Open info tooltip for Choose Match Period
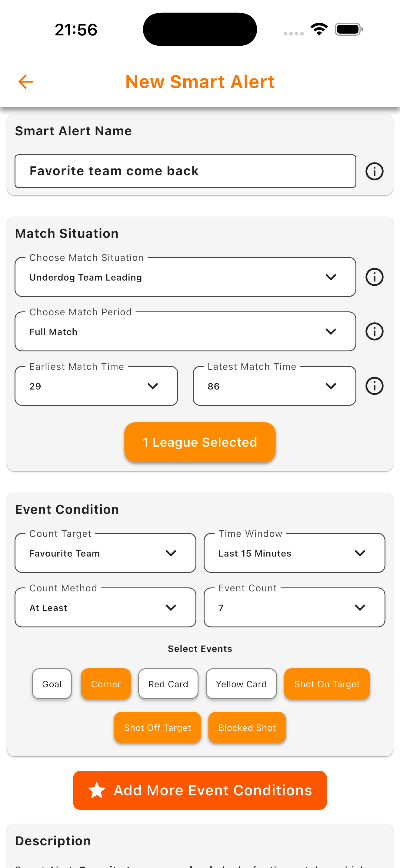The height and width of the screenshot is (868, 400). point(374,331)
